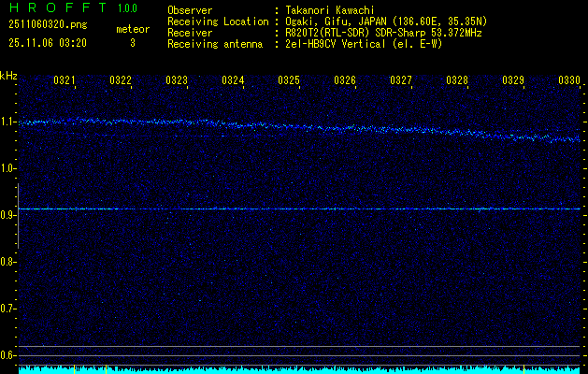Image resolution: width=588 pixels, height=374 pixels.
Task: Select the 0323 time tick label
Action: tap(177, 81)
